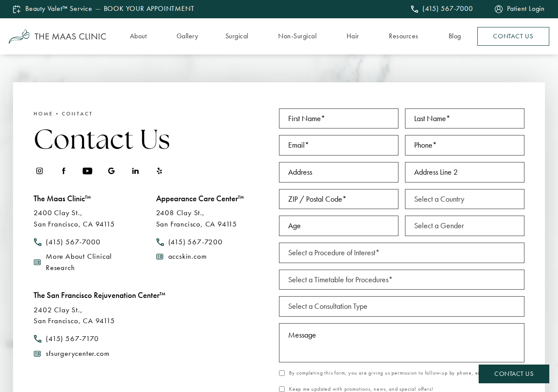Click BOOK YOUR APPOINTMENT link
Screen dimensions: 558x392
tap(149, 9)
